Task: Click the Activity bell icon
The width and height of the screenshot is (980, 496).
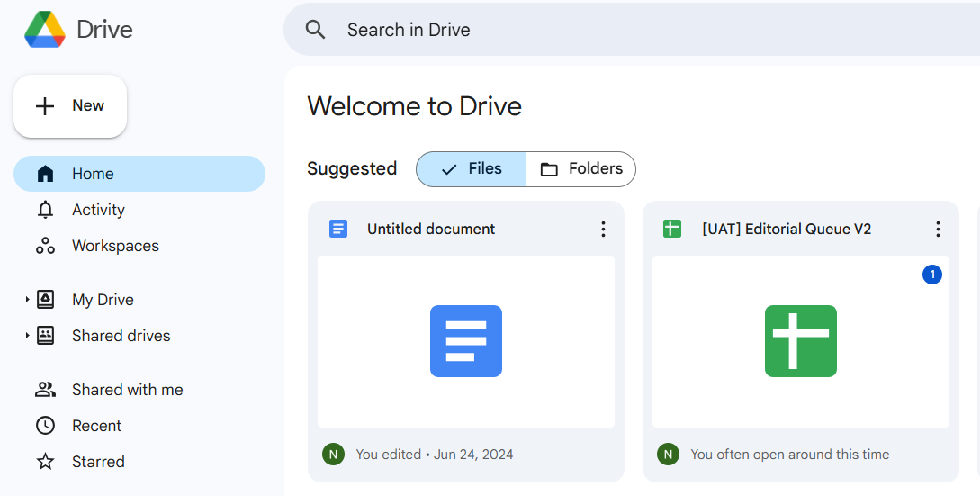Action: point(45,210)
